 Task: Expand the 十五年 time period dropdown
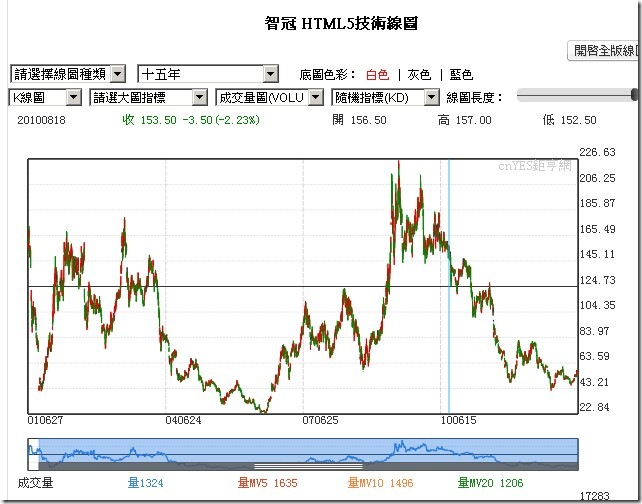pyautogui.click(x=208, y=74)
